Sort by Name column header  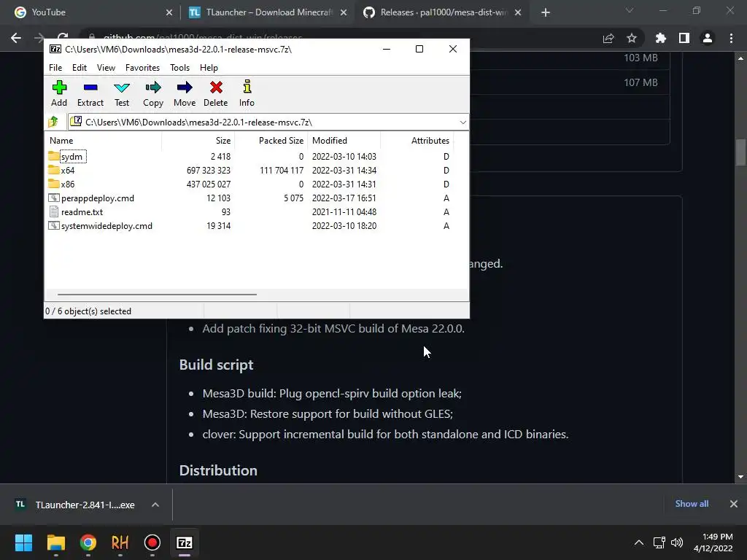pos(103,141)
